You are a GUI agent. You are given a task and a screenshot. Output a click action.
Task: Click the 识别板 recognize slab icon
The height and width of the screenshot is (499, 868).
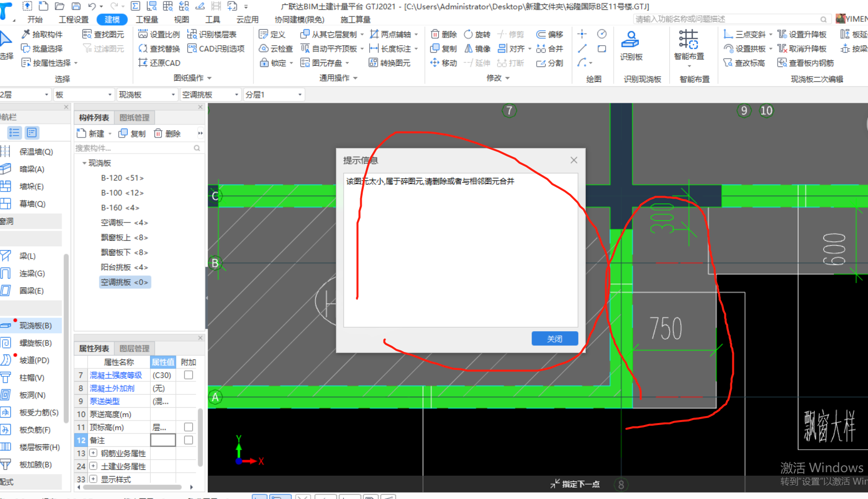[x=631, y=45]
